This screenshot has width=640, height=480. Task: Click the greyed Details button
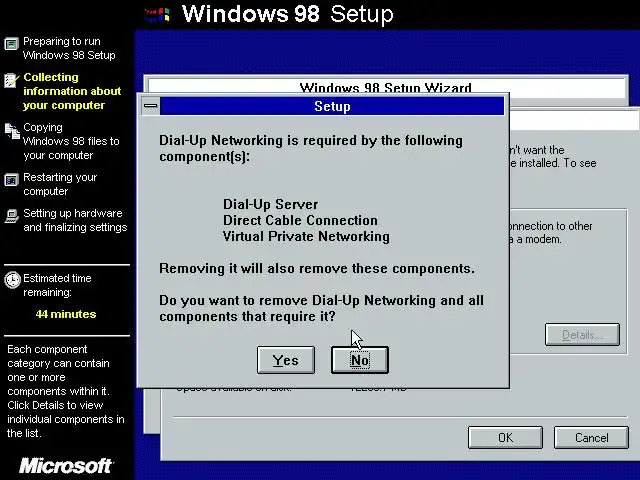pos(582,335)
